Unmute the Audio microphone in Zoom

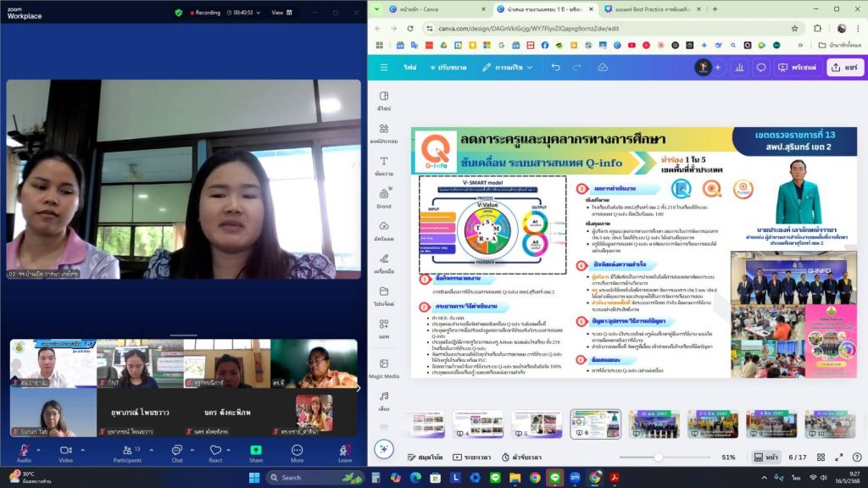coord(24,452)
